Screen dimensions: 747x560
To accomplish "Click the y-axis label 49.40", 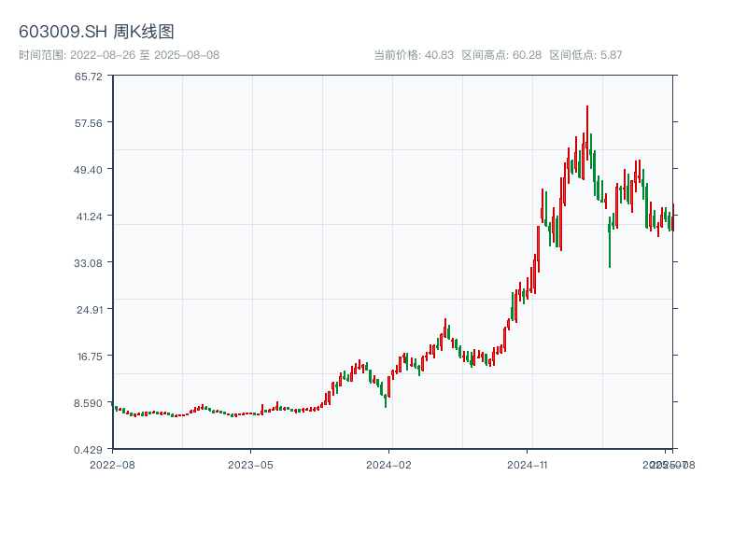I will pyautogui.click(x=88, y=170).
